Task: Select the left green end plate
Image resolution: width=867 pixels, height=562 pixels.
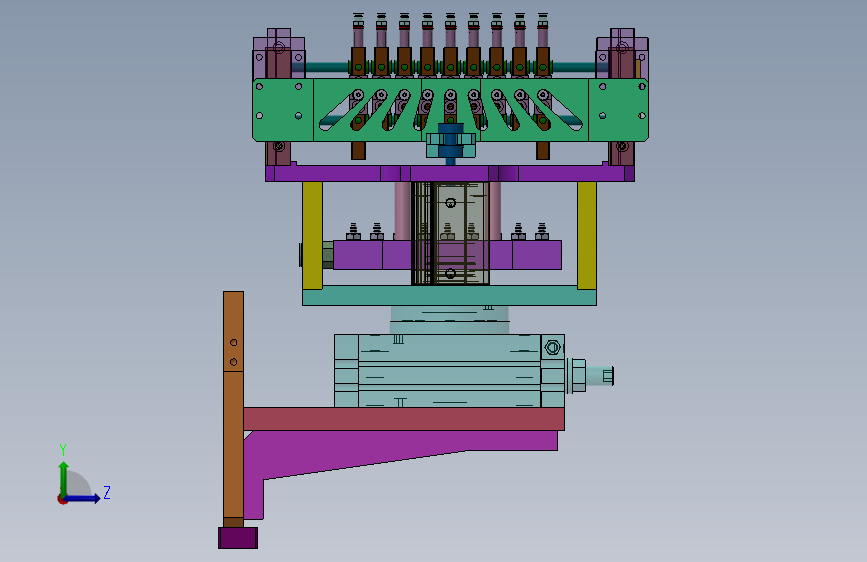Action: (283, 110)
